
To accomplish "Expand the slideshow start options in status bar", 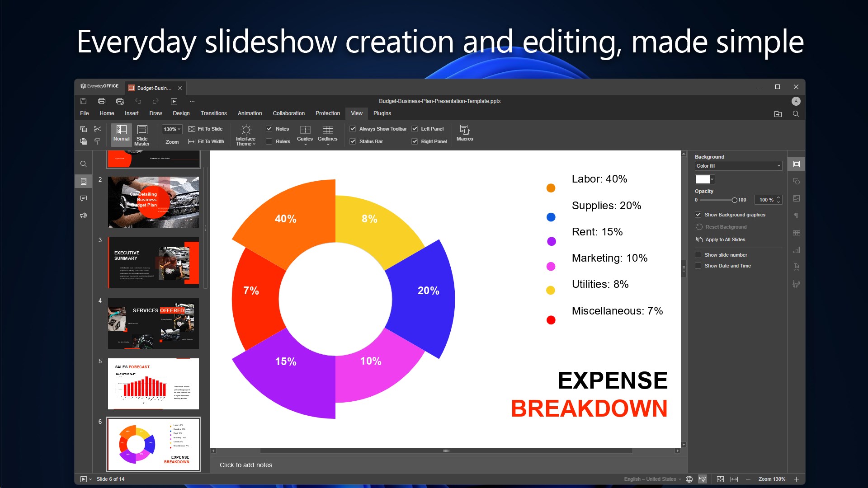I will pos(90,479).
